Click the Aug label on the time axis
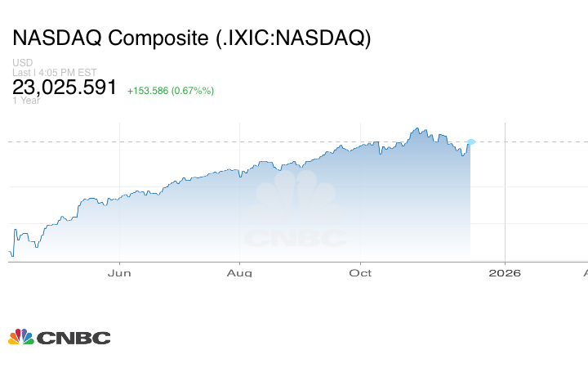 239,272
